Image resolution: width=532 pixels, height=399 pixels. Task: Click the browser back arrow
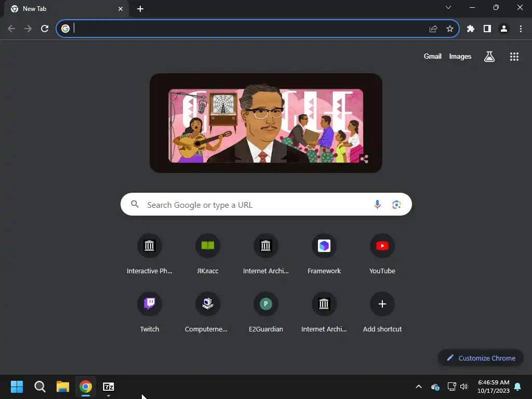pyautogui.click(x=11, y=29)
